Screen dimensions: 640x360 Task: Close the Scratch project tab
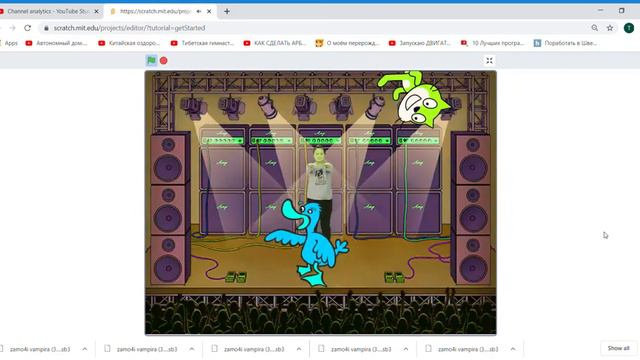coord(209,11)
